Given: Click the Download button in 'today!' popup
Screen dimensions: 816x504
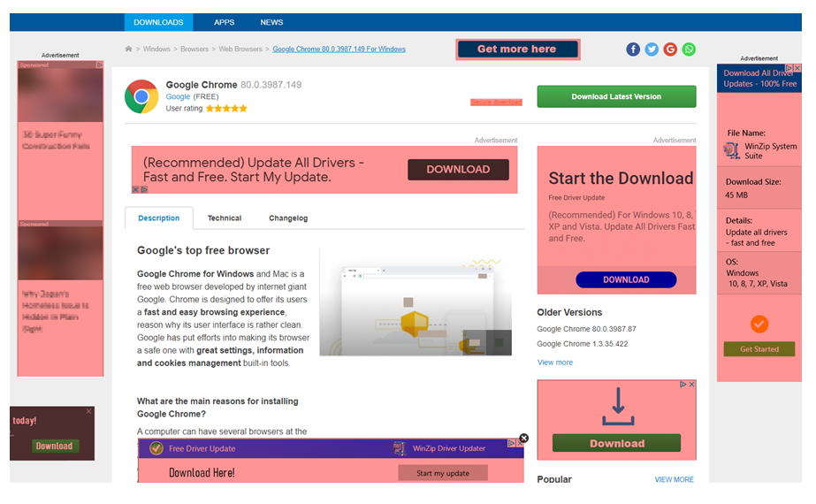Looking at the screenshot, I should click(x=54, y=446).
